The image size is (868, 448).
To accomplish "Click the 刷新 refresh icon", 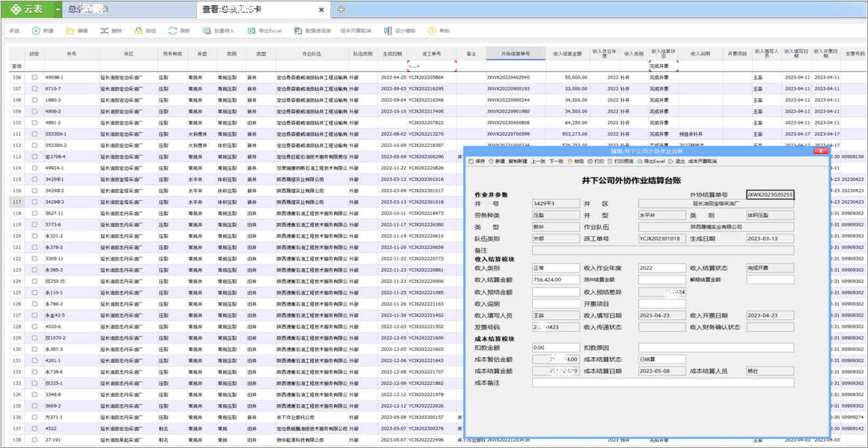I will (x=173, y=31).
